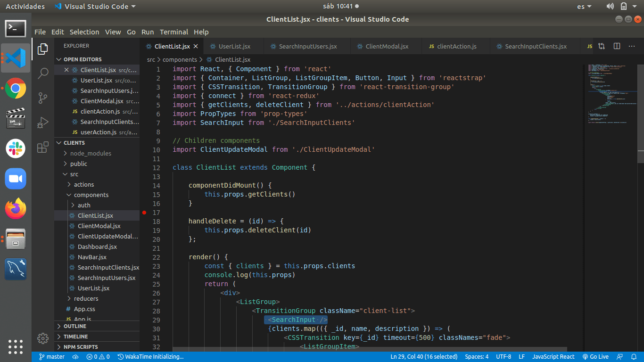Expand the Outline panel
Image resolution: width=644 pixels, height=362 pixels.
coord(97,326)
